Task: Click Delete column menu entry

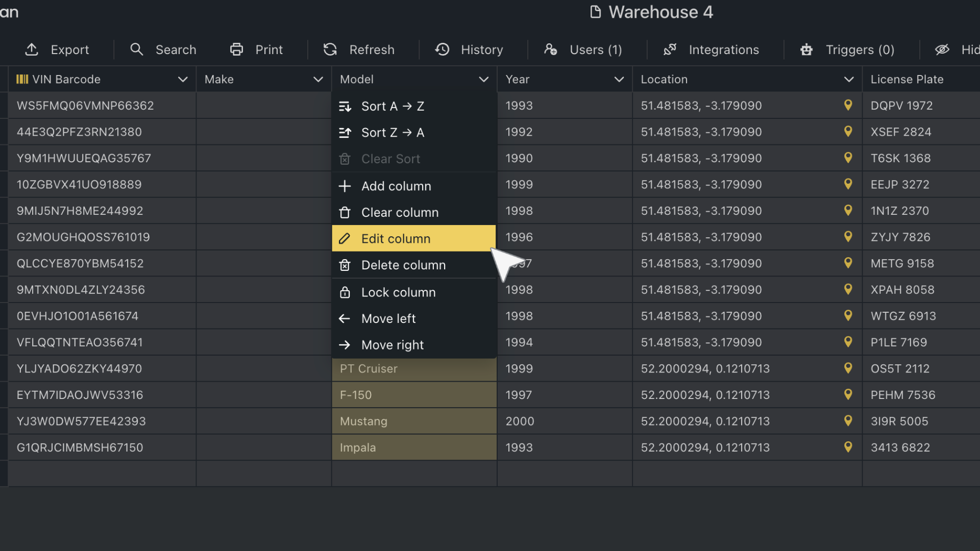Action: pos(403,265)
